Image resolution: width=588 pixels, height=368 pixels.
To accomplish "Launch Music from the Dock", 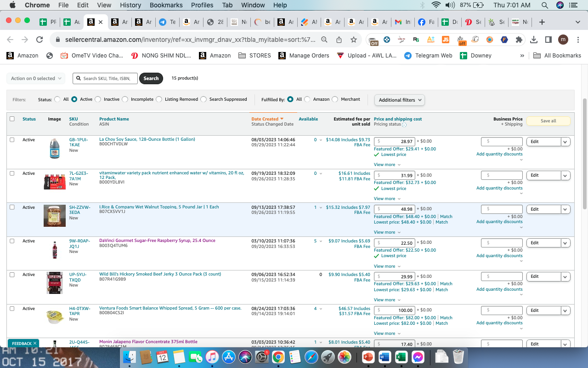I will [x=212, y=356].
